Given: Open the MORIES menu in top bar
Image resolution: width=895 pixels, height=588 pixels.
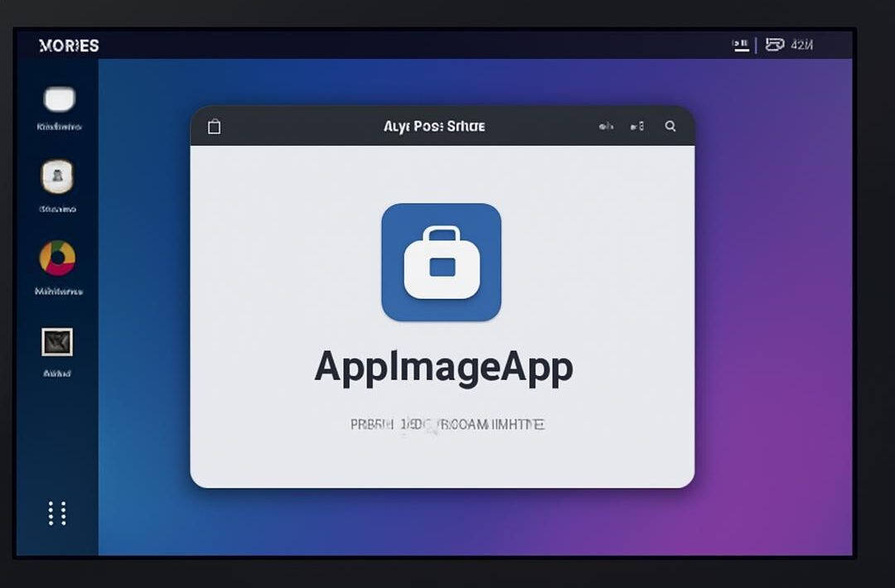Looking at the screenshot, I should coord(69,46).
